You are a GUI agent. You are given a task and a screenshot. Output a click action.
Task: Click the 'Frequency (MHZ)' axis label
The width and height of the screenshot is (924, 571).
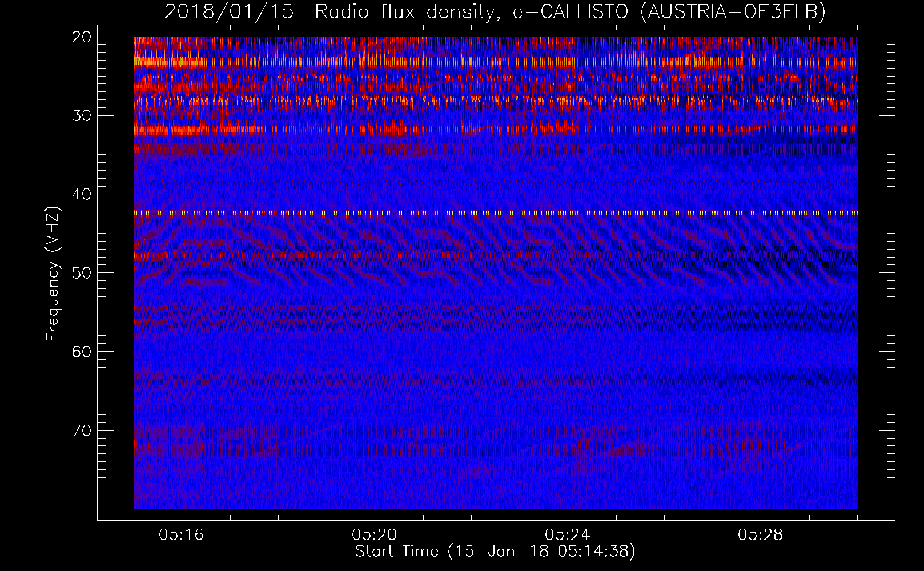(53, 274)
